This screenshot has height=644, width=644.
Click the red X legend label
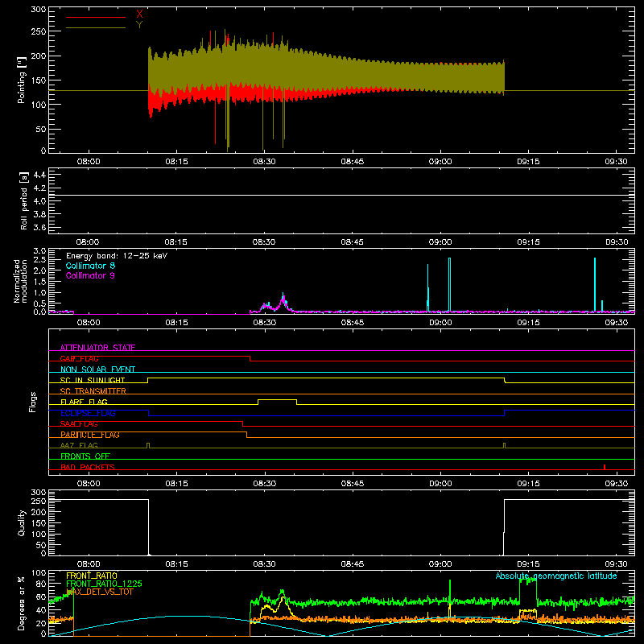tap(139, 14)
